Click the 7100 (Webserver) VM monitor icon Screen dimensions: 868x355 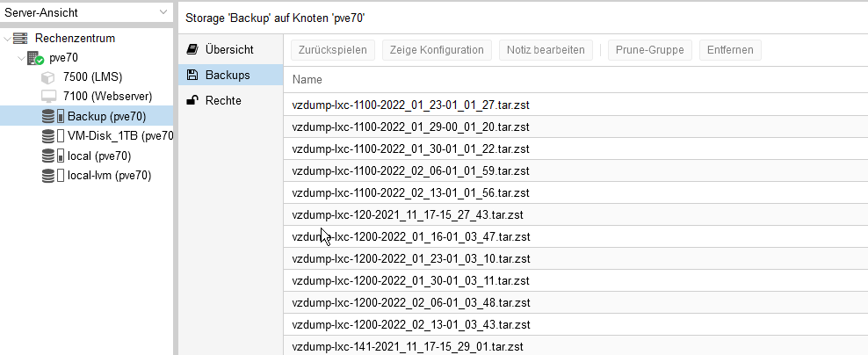[49, 97]
